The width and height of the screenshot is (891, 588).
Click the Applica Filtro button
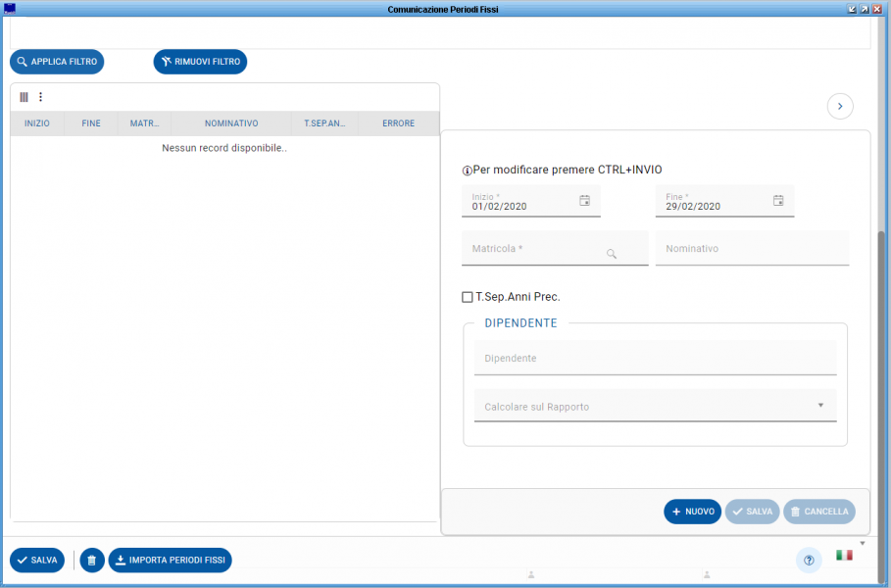pyautogui.click(x=57, y=62)
